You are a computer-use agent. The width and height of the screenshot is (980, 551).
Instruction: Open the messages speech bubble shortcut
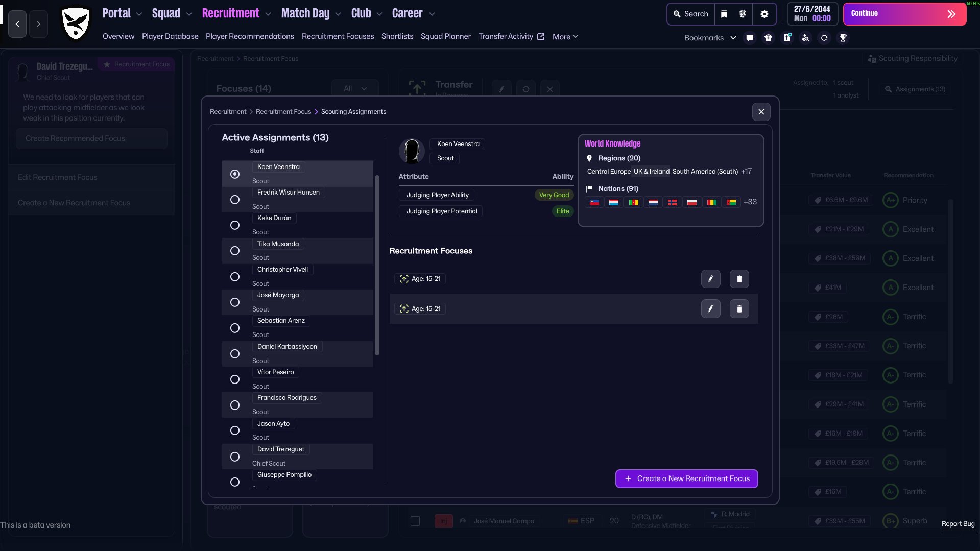tap(750, 38)
